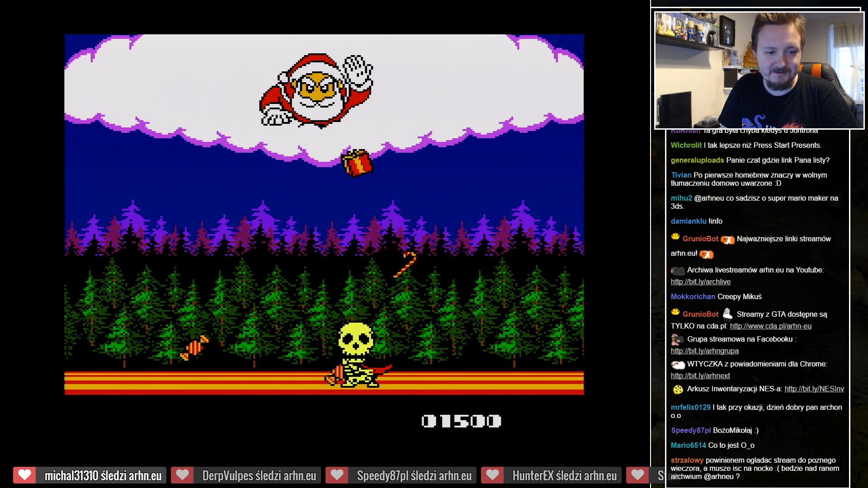Click the 'Speedy87pl śledzi arhn.eu' banner text
Image resolution: width=868 pixels, height=488 pixels.
click(414, 475)
